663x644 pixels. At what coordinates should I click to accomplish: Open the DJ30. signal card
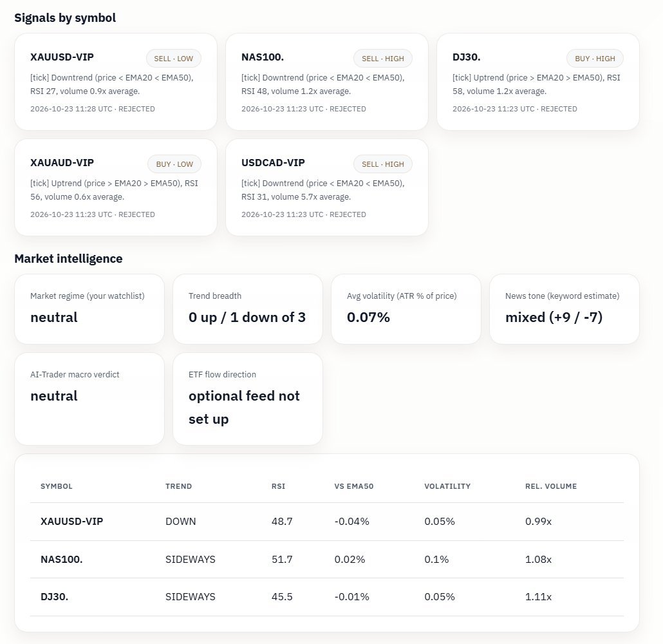click(x=538, y=82)
